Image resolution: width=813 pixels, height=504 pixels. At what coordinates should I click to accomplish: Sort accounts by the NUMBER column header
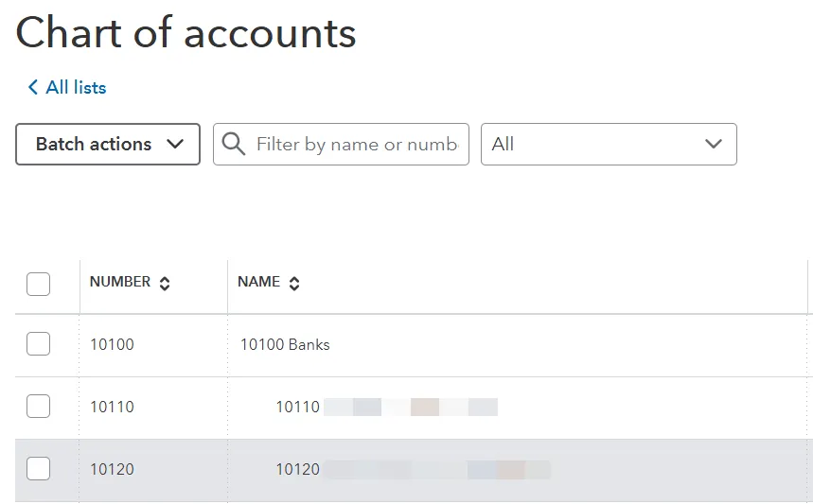click(x=120, y=282)
